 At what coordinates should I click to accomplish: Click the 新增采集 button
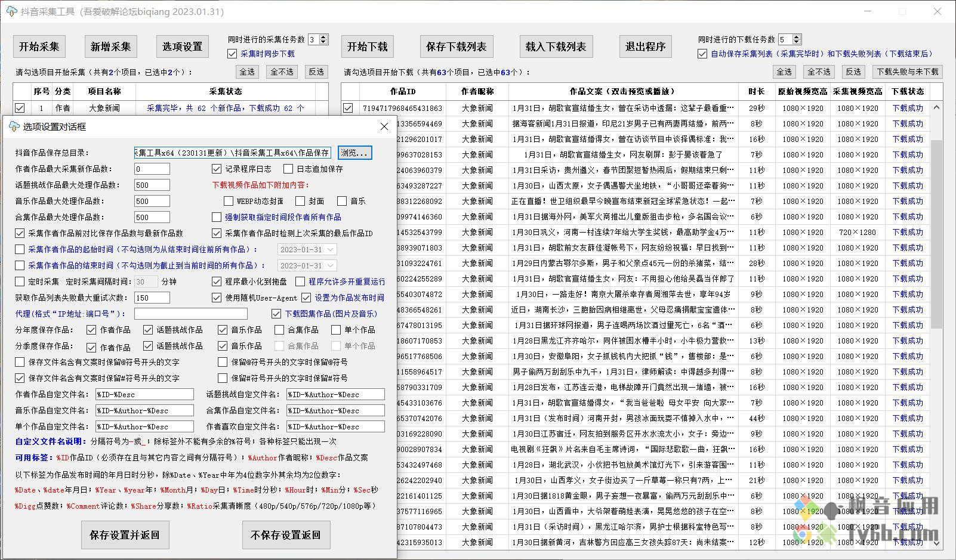111,47
